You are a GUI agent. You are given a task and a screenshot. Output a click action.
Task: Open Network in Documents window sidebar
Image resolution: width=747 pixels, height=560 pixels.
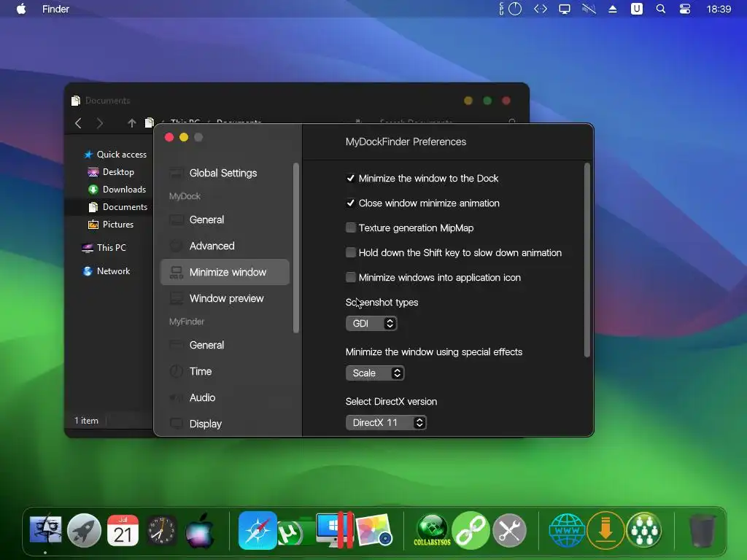tap(107, 271)
